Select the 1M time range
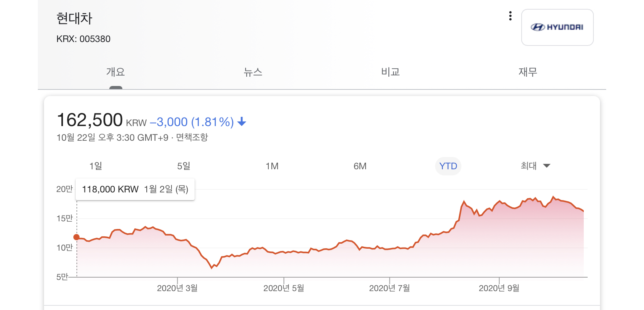This screenshot has height=310, width=644. tap(272, 166)
